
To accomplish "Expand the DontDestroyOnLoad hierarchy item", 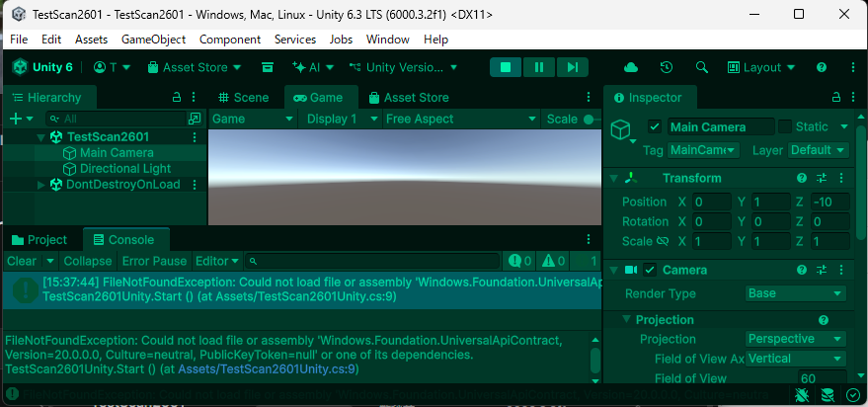I will [x=41, y=185].
